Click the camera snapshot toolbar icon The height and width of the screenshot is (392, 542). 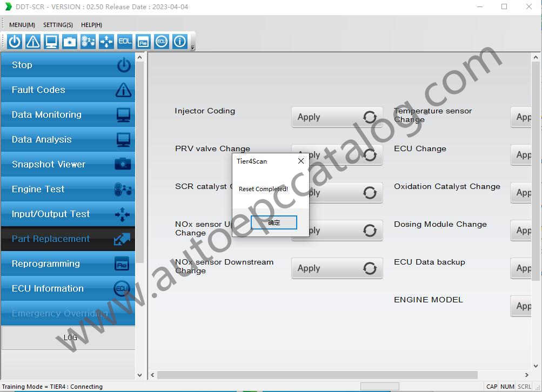coord(70,42)
